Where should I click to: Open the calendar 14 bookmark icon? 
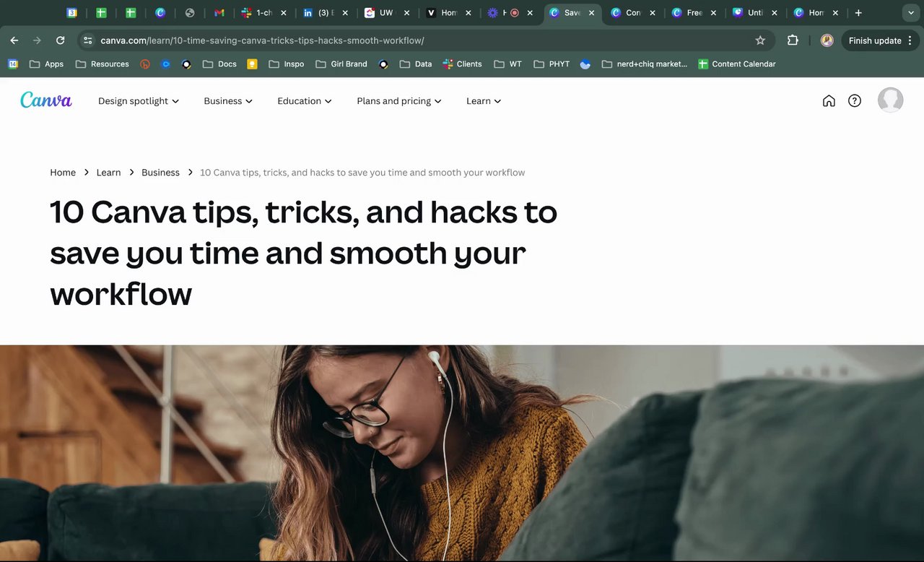tap(13, 64)
